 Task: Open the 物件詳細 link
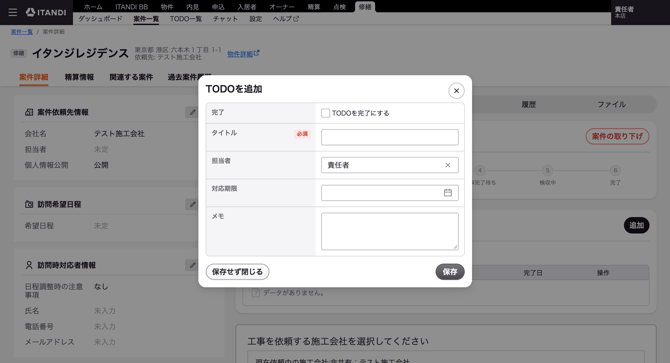pos(243,54)
